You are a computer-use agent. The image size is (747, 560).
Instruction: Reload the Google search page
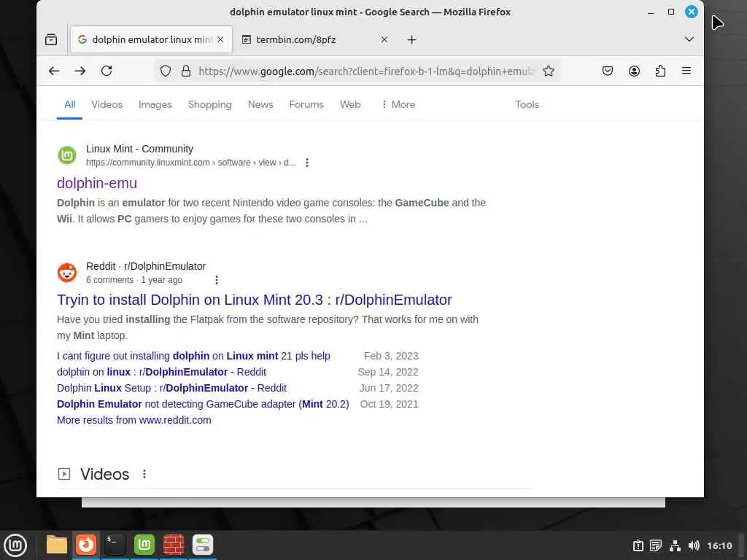107,71
